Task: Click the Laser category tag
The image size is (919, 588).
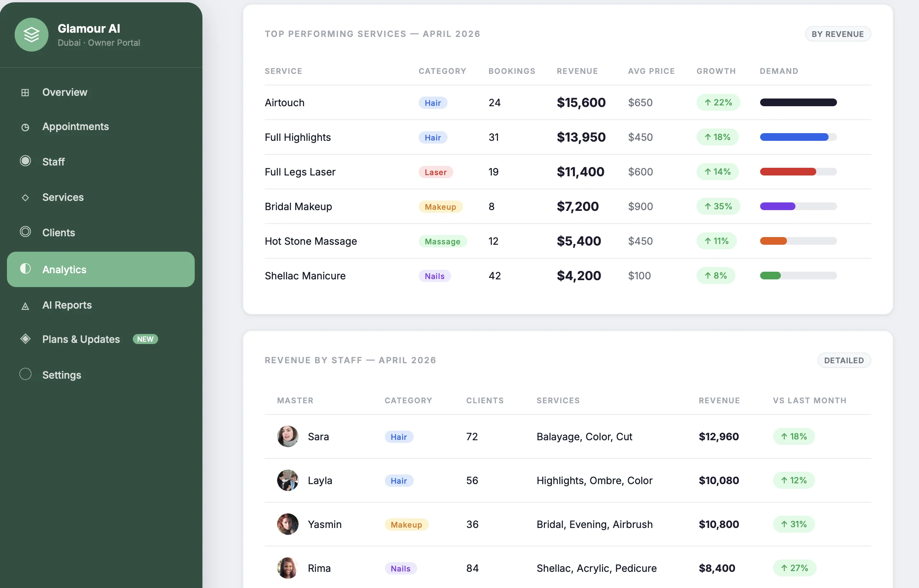Action: 436,172
